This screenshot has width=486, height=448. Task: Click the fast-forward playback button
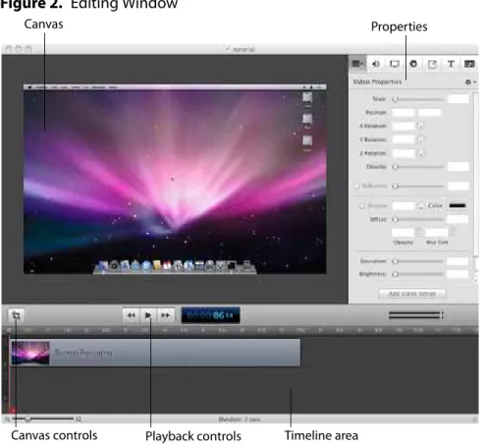pyautogui.click(x=165, y=315)
